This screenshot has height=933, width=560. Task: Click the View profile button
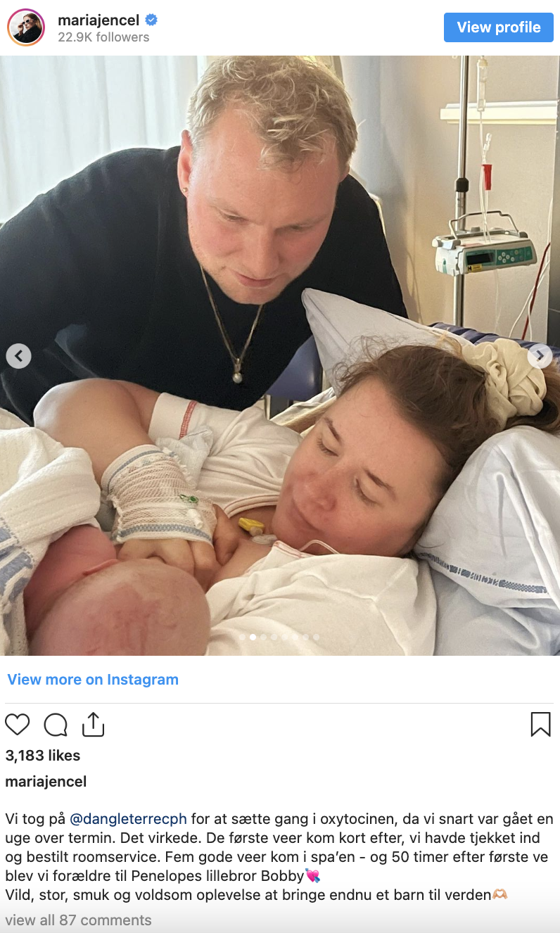coord(499,27)
